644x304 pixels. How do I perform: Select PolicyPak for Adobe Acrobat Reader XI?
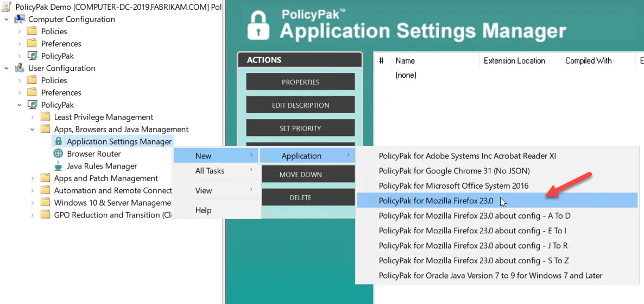(497, 156)
